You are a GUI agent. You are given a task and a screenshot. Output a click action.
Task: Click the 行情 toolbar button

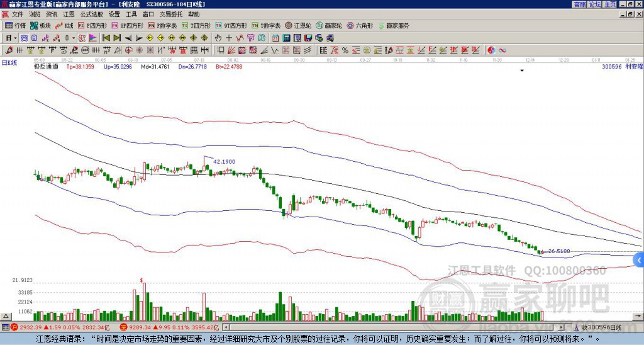16,25
